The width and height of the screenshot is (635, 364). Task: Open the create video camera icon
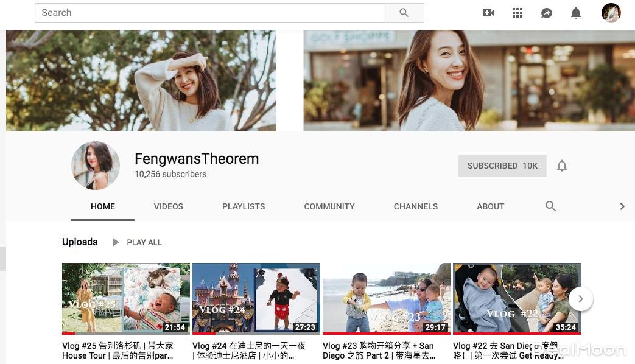pos(488,13)
